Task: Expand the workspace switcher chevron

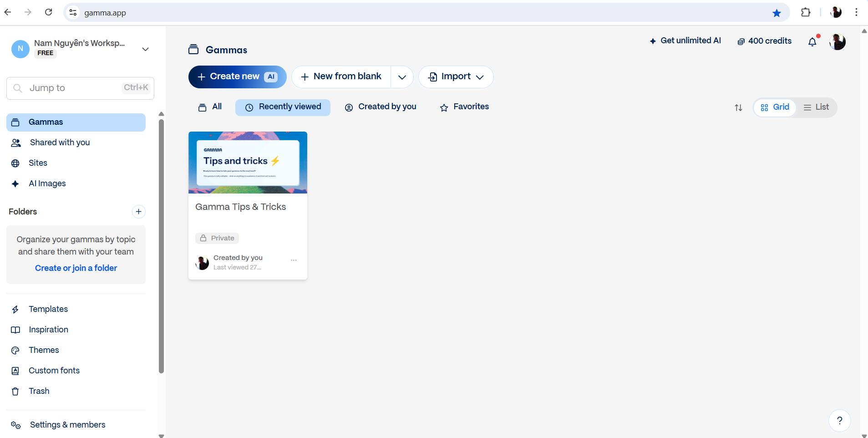Action: pyautogui.click(x=145, y=49)
